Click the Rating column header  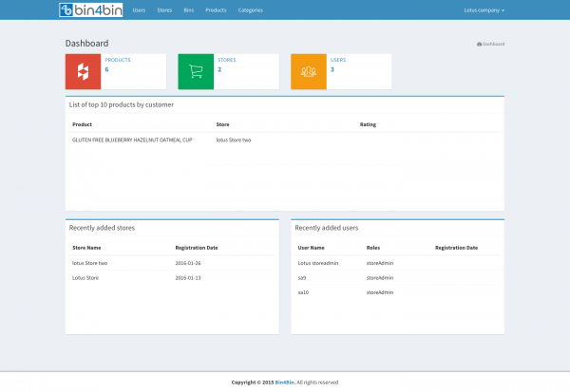369,123
